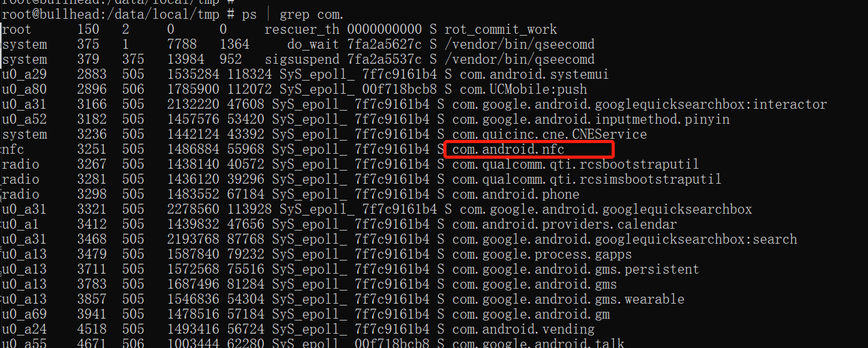Click PID 3236 of CNEService
The width and height of the screenshot is (868, 348).
tap(92, 134)
